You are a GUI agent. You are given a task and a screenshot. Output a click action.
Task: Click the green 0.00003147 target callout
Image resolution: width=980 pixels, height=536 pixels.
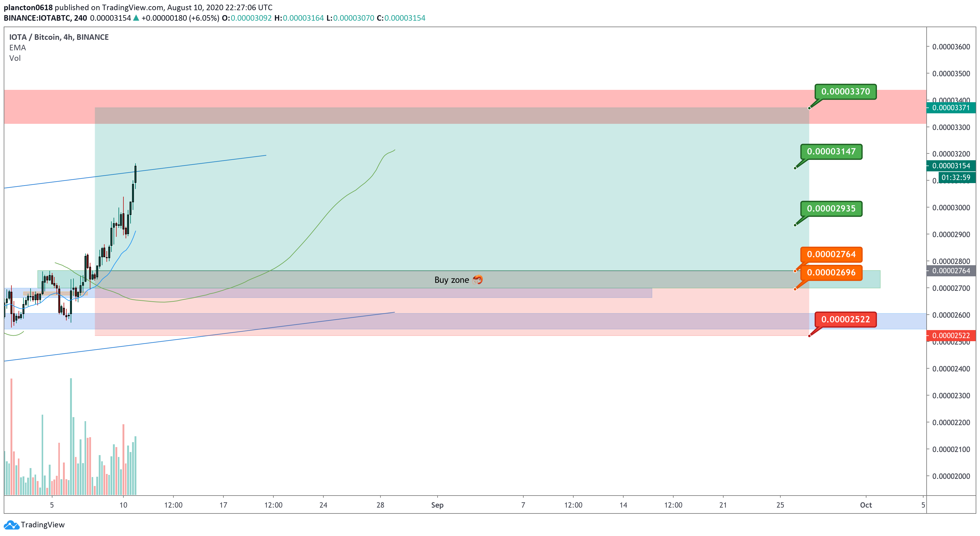point(831,152)
